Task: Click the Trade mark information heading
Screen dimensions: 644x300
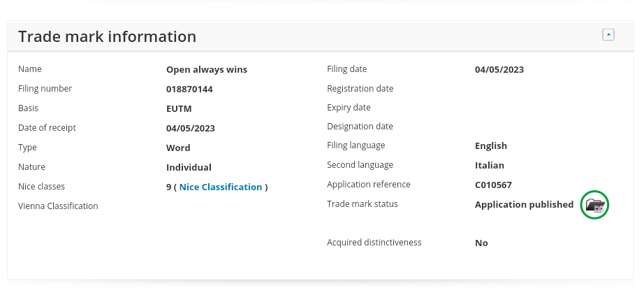Action: coord(107,36)
